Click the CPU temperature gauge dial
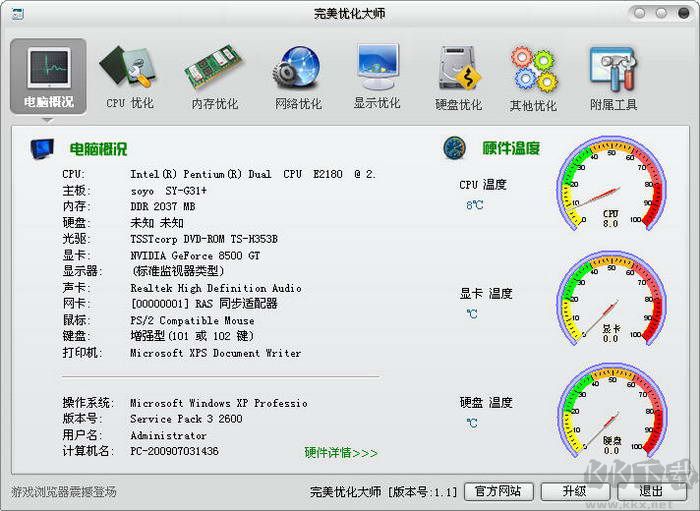The width and height of the screenshot is (700, 511). click(610, 188)
